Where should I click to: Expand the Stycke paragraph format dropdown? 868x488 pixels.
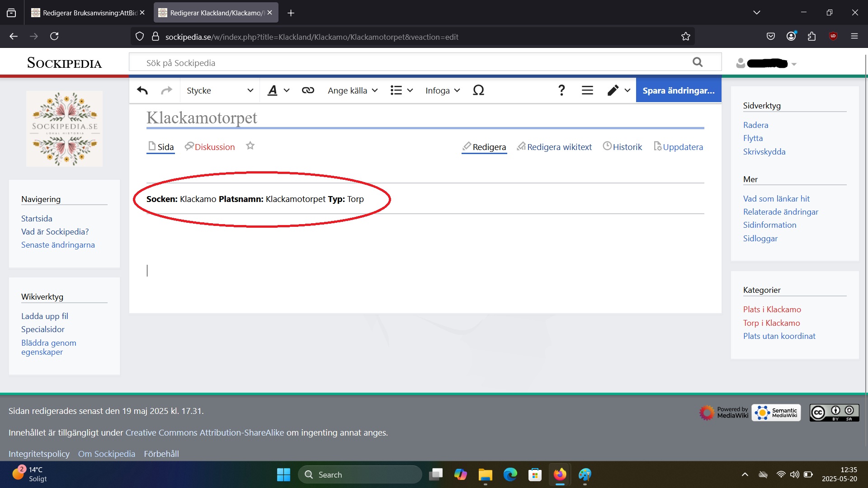coord(220,90)
